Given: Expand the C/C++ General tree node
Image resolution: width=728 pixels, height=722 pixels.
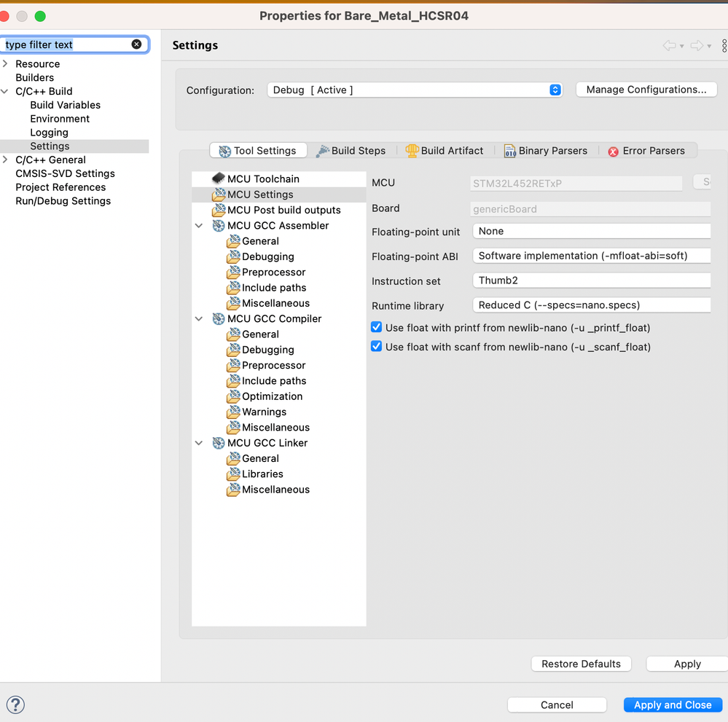Looking at the screenshot, I should pos(5,160).
